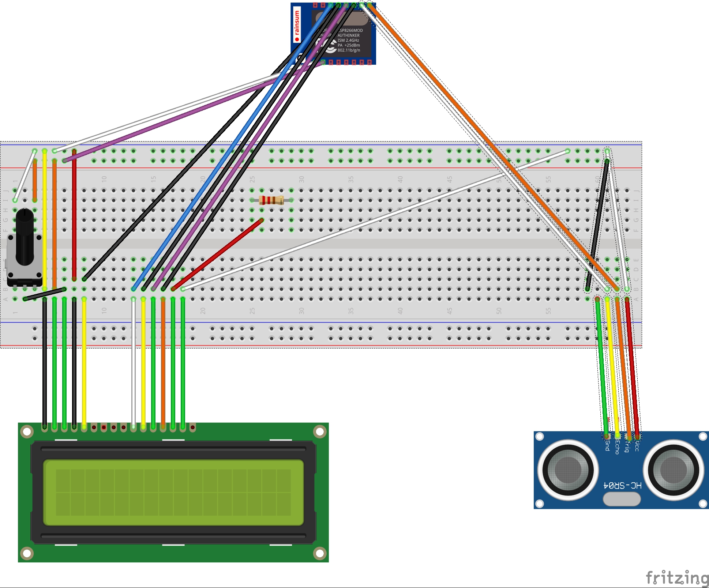Screen dimensions: 709x588
Task: Click the Gnd pin label on HC-SR04
Action: (607, 445)
